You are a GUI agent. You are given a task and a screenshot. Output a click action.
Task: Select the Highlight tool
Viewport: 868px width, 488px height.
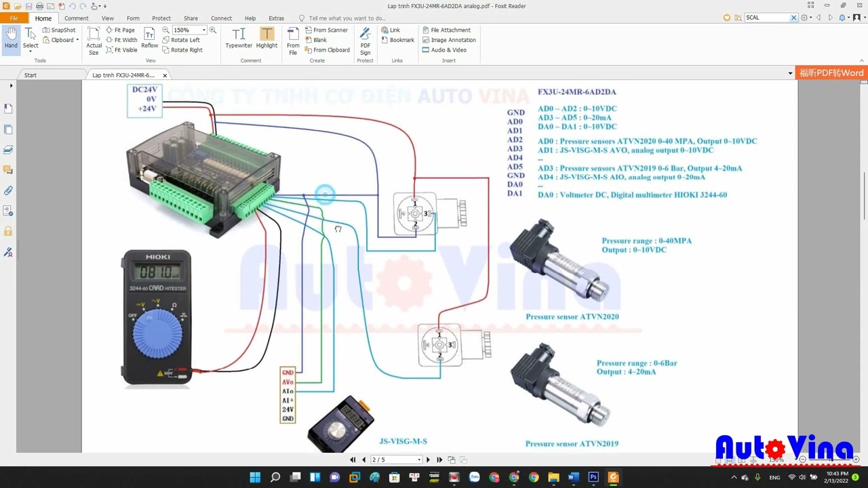point(267,38)
